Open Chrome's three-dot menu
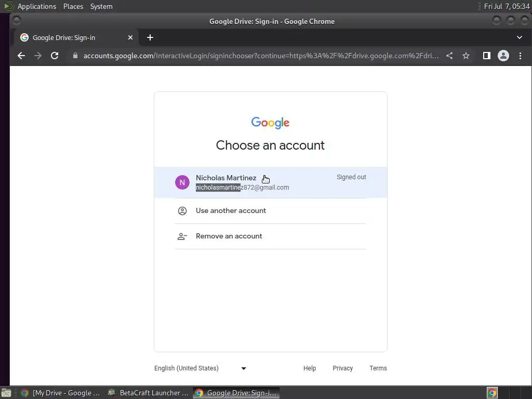Viewport: 532px width, 399px height. click(520, 56)
